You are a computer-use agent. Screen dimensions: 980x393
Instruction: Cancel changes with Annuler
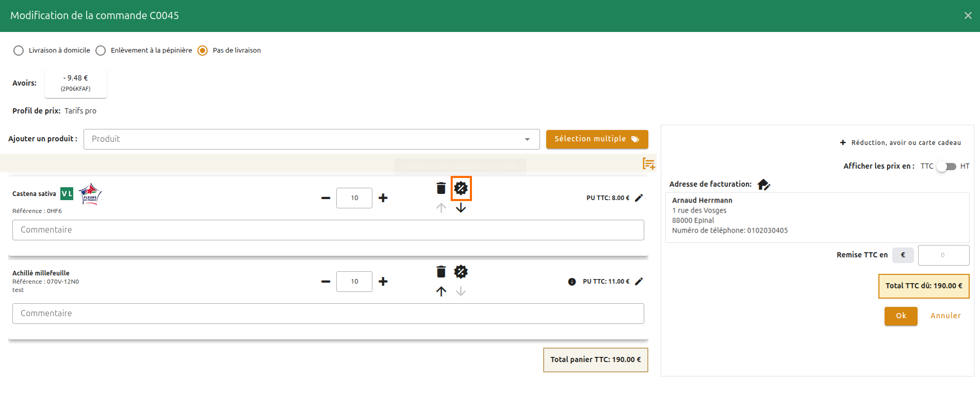click(945, 316)
